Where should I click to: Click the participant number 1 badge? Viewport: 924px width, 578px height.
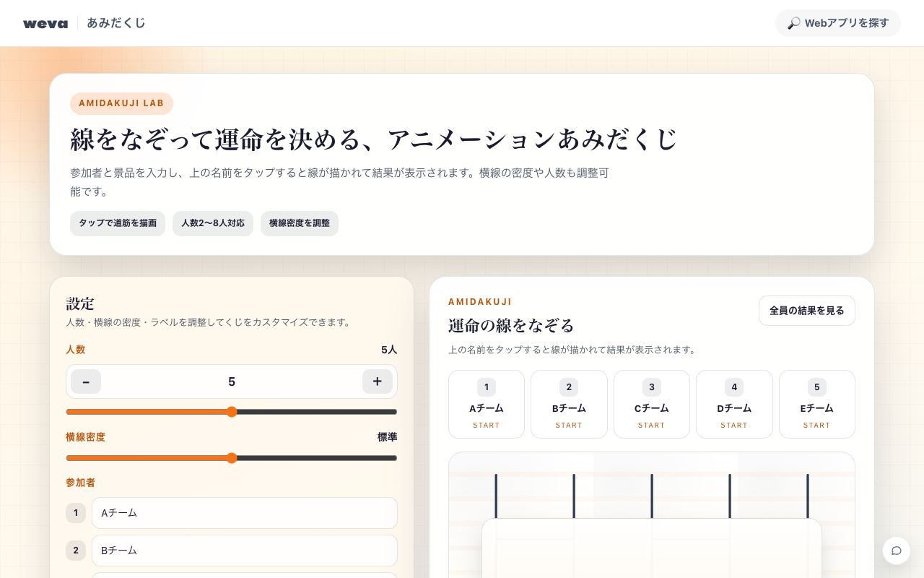[76, 513]
